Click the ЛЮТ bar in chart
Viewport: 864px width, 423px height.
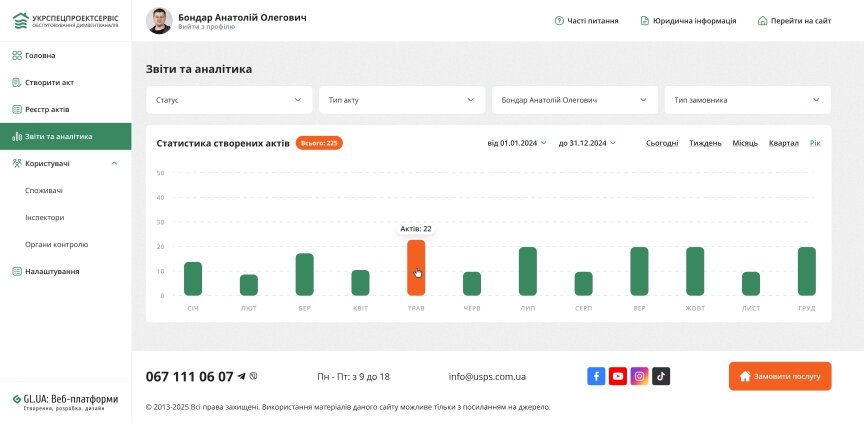(x=249, y=285)
